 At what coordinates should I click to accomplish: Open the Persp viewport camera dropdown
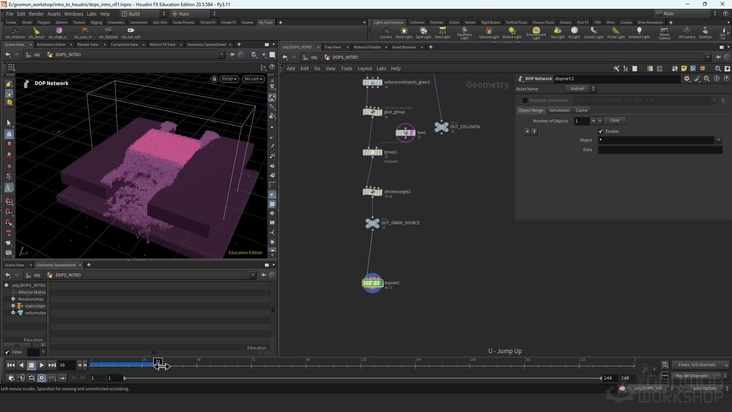228,78
